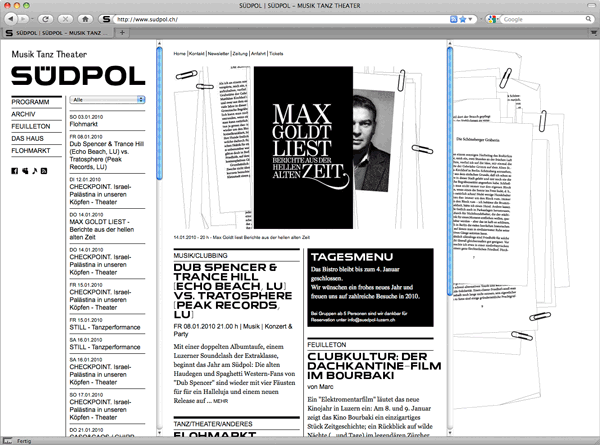Open the Flohmarkt event on SO 03.01.2010

point(84,124)
